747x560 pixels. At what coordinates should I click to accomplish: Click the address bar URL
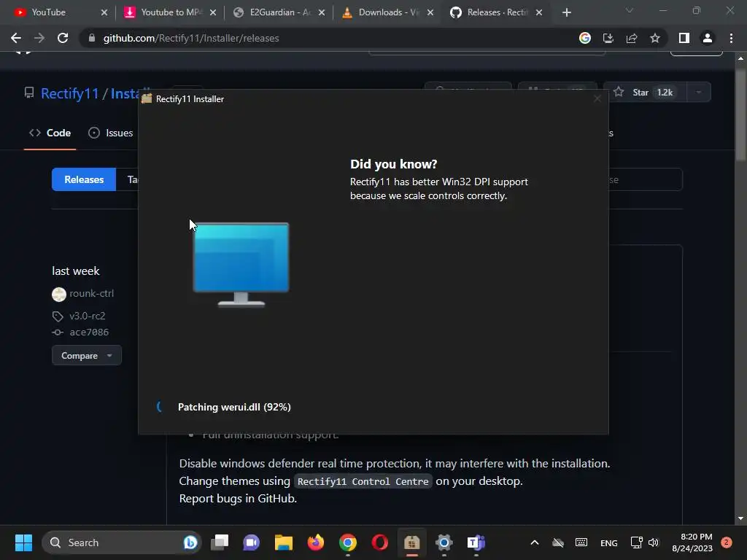(x=191, y=38)
